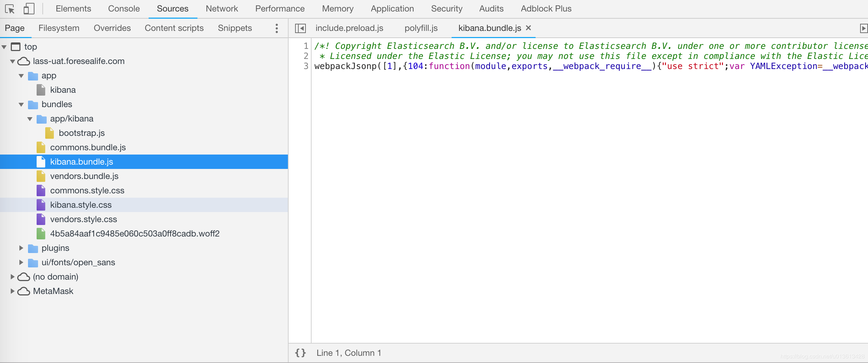Click the 'Licensed under the Elastic License' comment line
This screenshot has width=868, height=363.
click(x=591, y=56)
